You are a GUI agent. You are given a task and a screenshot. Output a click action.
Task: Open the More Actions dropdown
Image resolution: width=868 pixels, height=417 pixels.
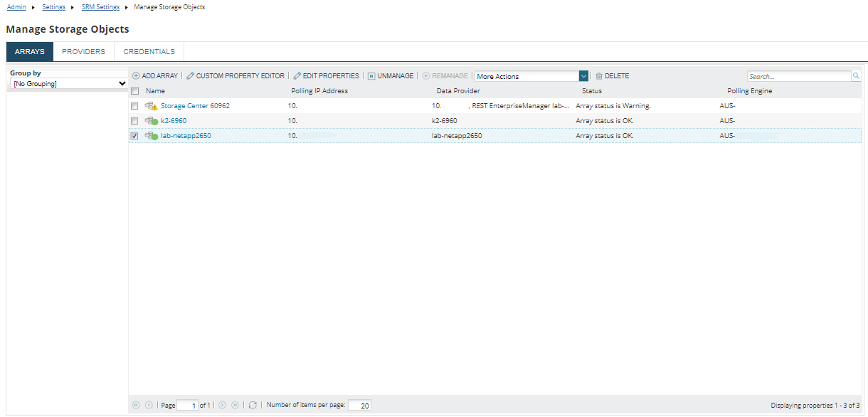click(526, 75)
